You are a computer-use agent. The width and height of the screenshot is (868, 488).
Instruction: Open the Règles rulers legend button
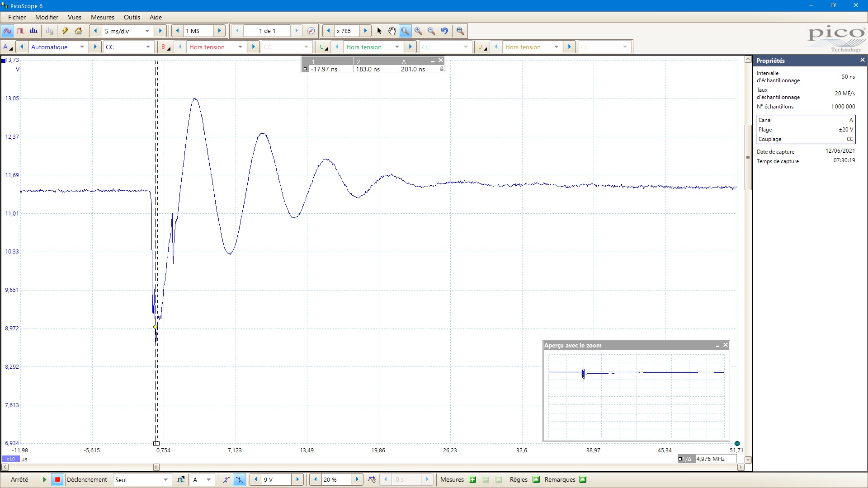pos(536,480)
